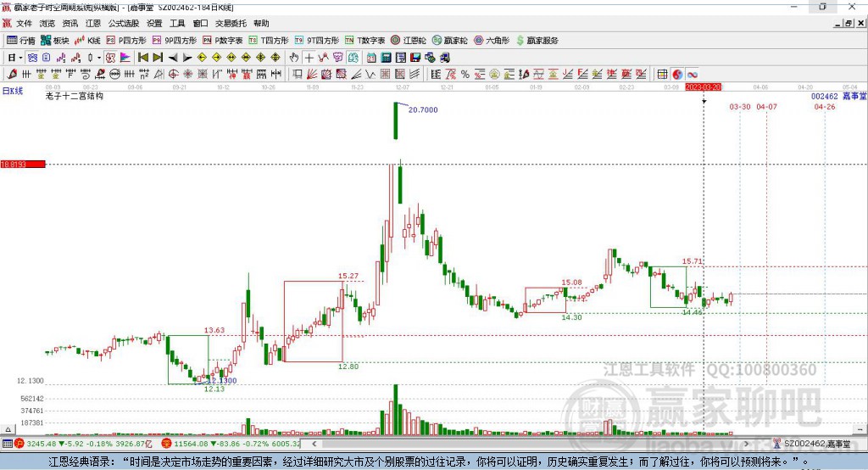Click the red 2023-03-20 date marker

tap(703, 87)
